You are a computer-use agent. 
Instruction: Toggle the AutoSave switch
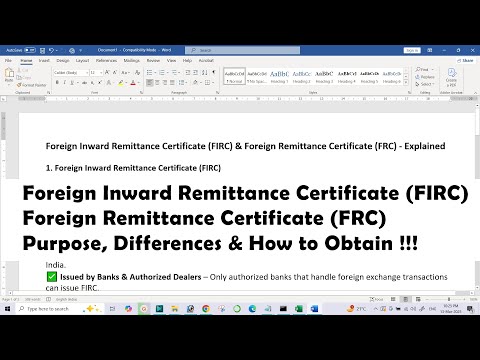30,50
